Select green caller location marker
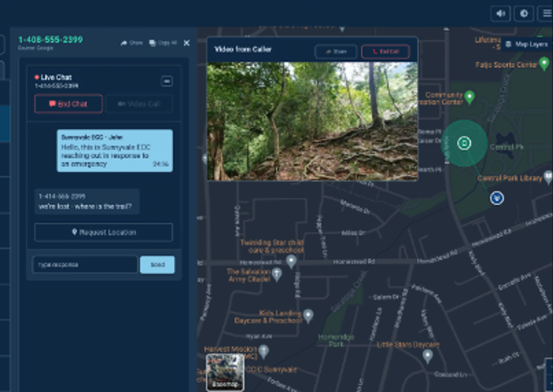This screenshot has width=553, height=392. (x=464, y=143)
